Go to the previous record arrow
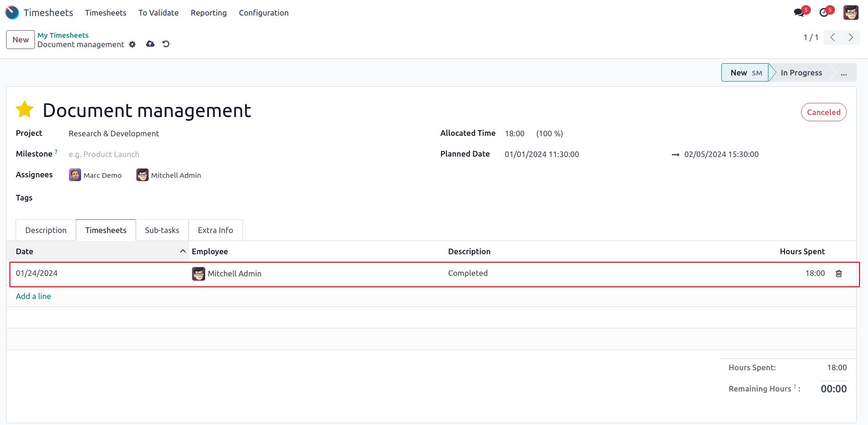The height and width of the screenshot is (425, 868). point(833,37)
